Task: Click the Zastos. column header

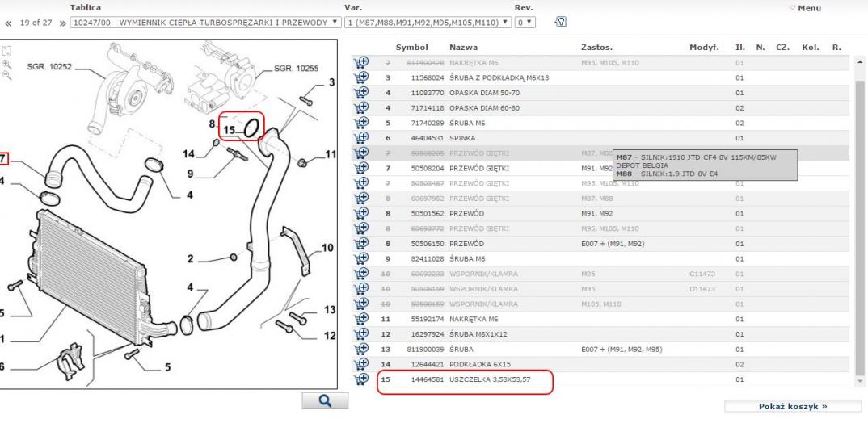Action: click(596, 48)
